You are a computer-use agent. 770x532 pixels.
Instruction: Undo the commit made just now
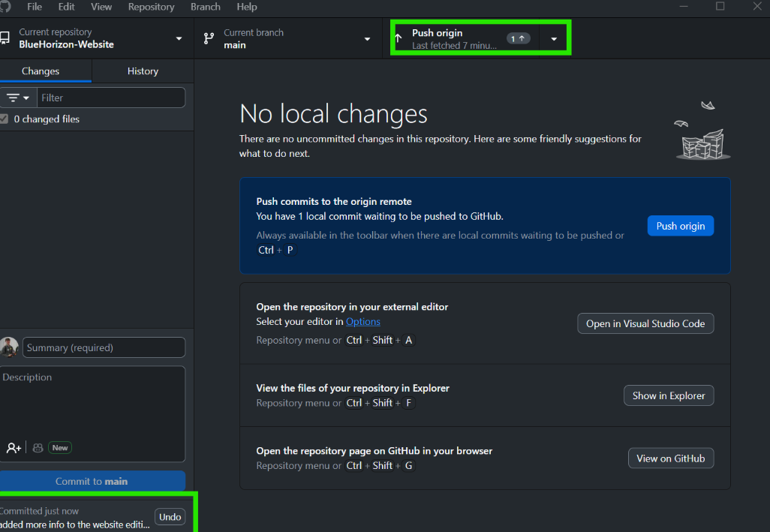pos(170,517)
